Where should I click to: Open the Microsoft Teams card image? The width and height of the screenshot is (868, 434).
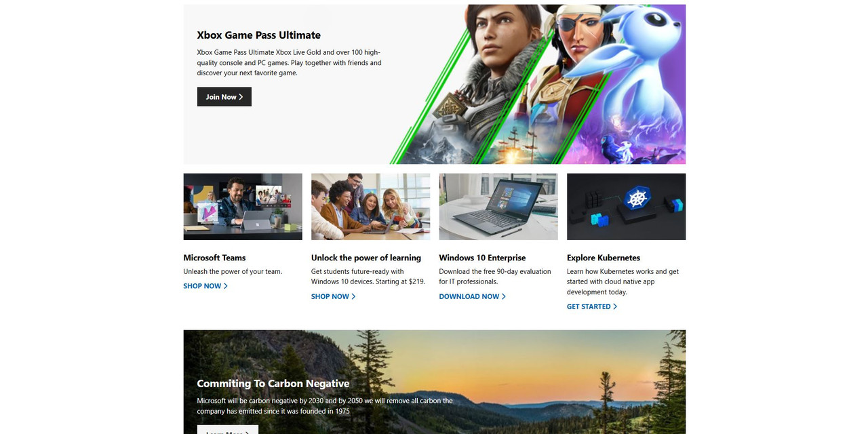pyautogui.click(x=243, y=207)
